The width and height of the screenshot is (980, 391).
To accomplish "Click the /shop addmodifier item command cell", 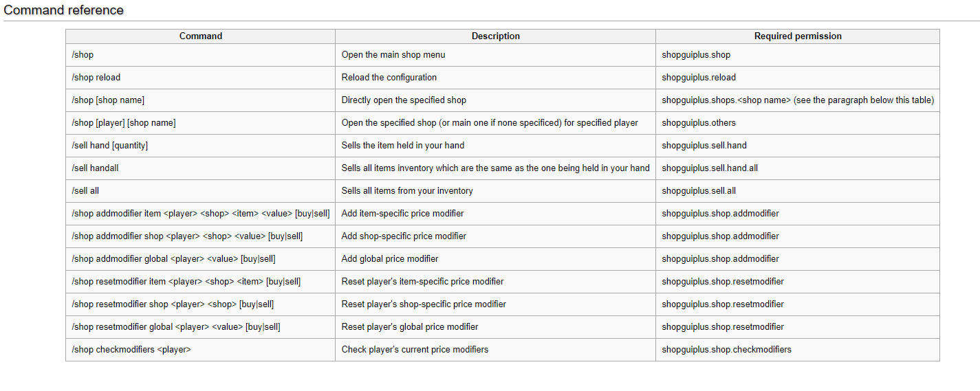I will point(201,214).
